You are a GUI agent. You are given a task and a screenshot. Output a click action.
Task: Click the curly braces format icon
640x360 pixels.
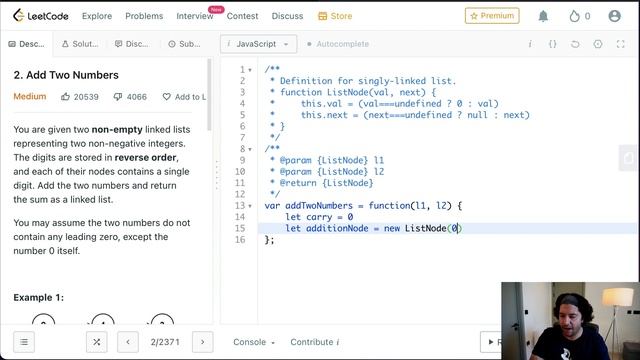tap(552, 44)
